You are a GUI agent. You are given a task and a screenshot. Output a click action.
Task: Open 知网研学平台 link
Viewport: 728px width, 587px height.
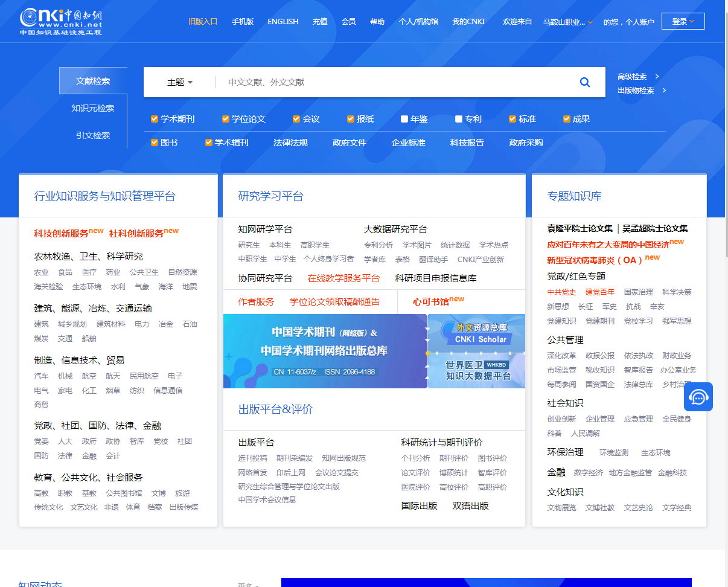265,229
